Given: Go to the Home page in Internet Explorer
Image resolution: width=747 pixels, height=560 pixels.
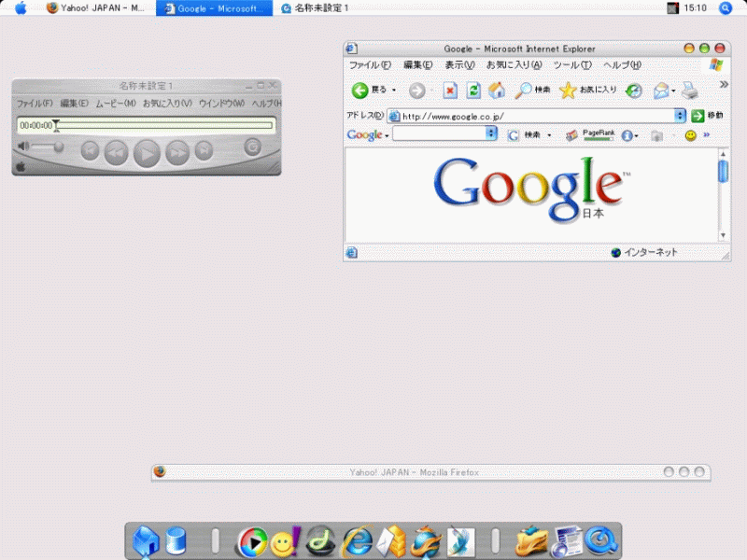Looking at the screenshot, I should tap(497, 90).
